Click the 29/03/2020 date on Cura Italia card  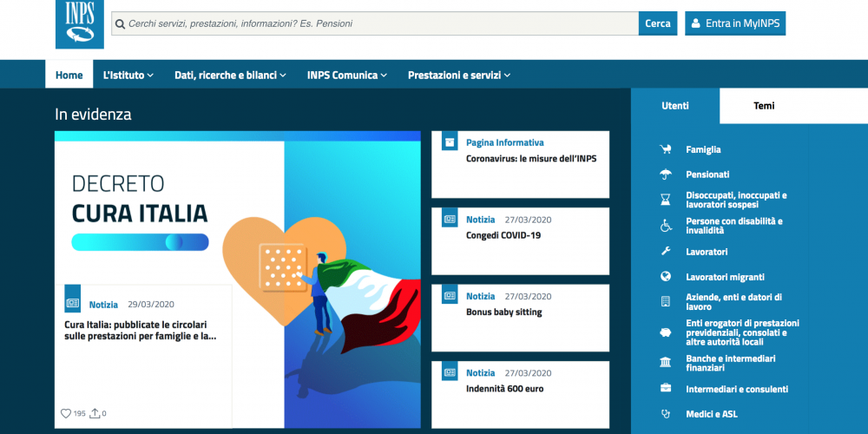(x=151, y=305)
